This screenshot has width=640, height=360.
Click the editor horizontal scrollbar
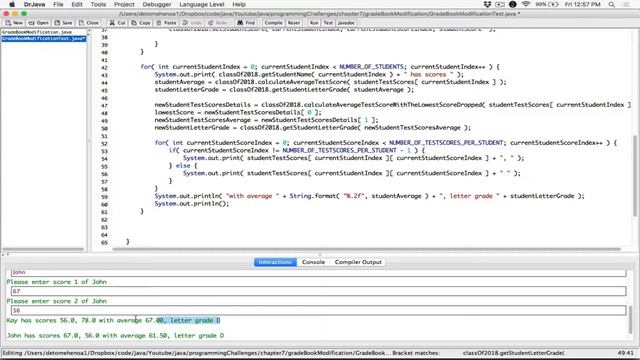(x=367, y=249)
